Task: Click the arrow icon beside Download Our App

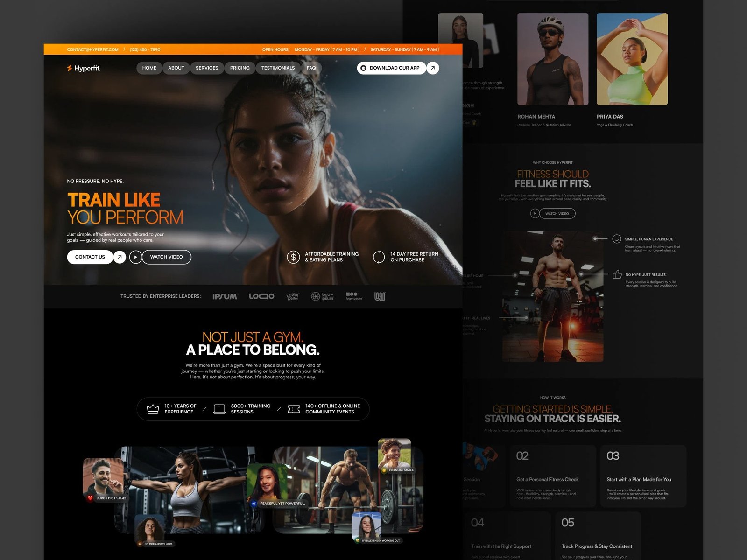Action: [433, 68]
